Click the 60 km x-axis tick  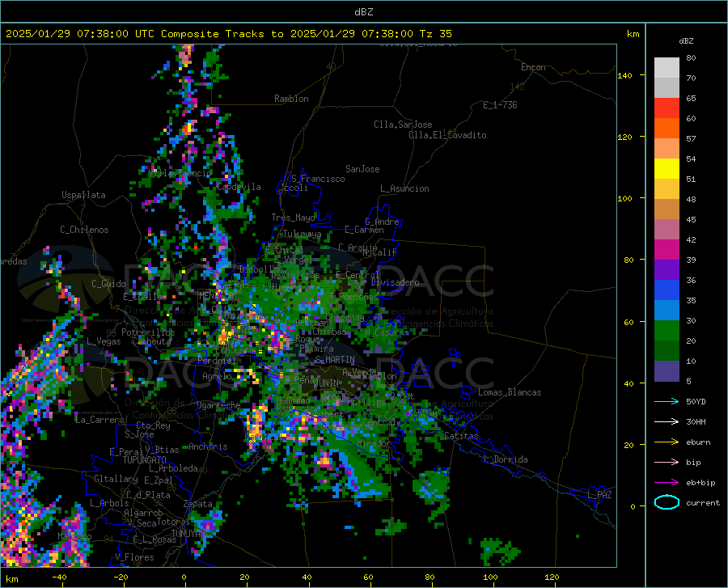click(368, 577)
